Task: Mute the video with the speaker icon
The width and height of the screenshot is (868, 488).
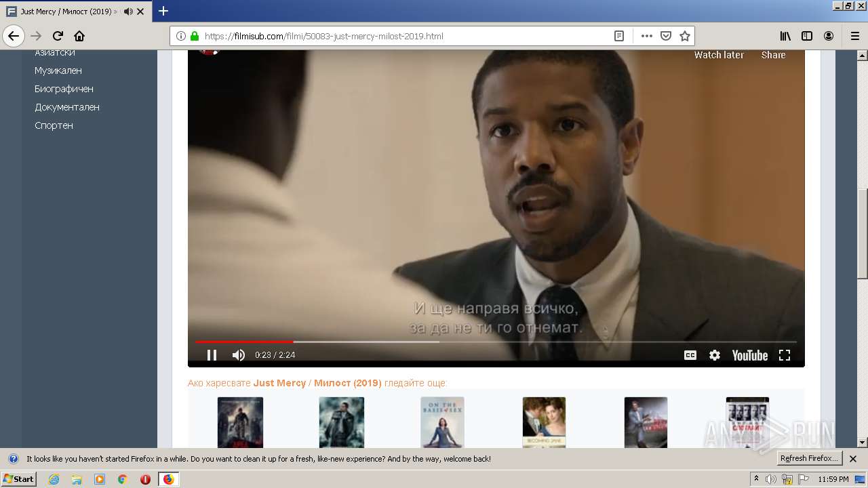Action: pyautogui.click(x=239, y=355)
